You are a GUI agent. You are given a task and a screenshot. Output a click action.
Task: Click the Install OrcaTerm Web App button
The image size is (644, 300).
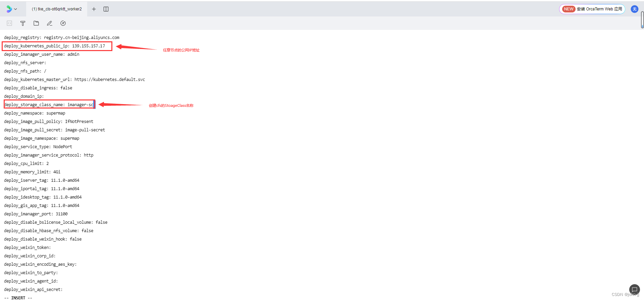(x=592, y=9)
